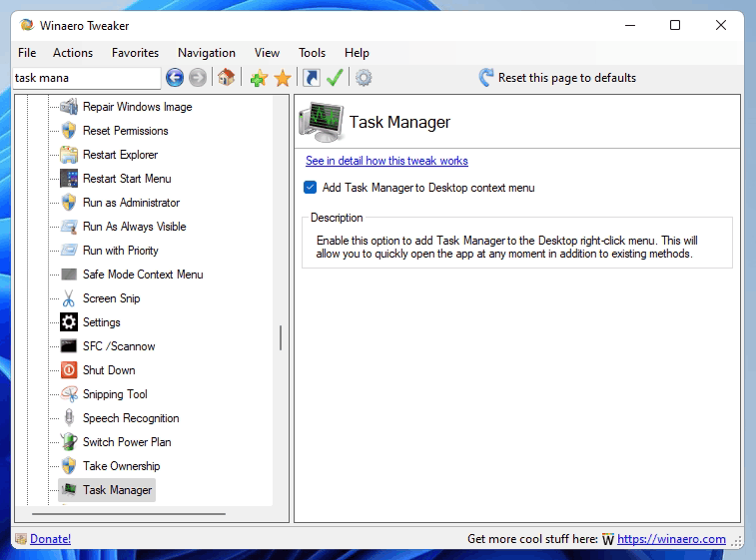
Task: Open the Favorites menu
Action: click(x=135, y=53)
